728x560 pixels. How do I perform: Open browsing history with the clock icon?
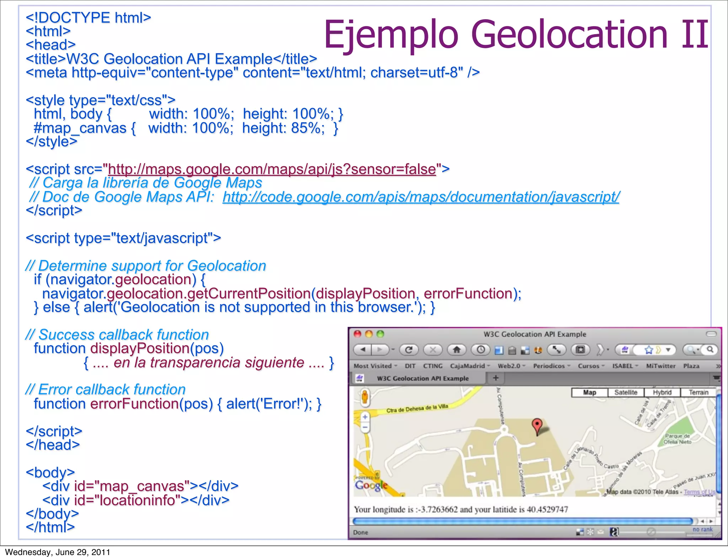pos(481,350)
